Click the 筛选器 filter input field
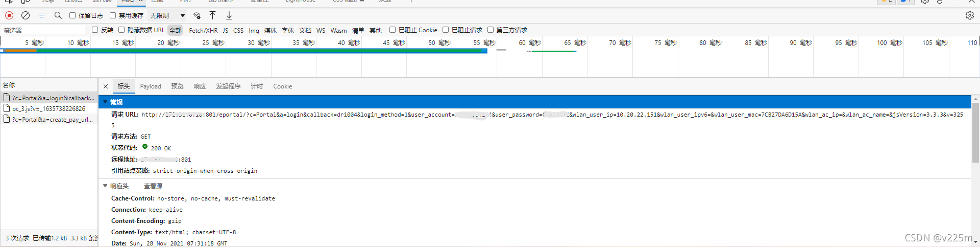This screenshot has height=247, width=980. [x=43, y=30]
